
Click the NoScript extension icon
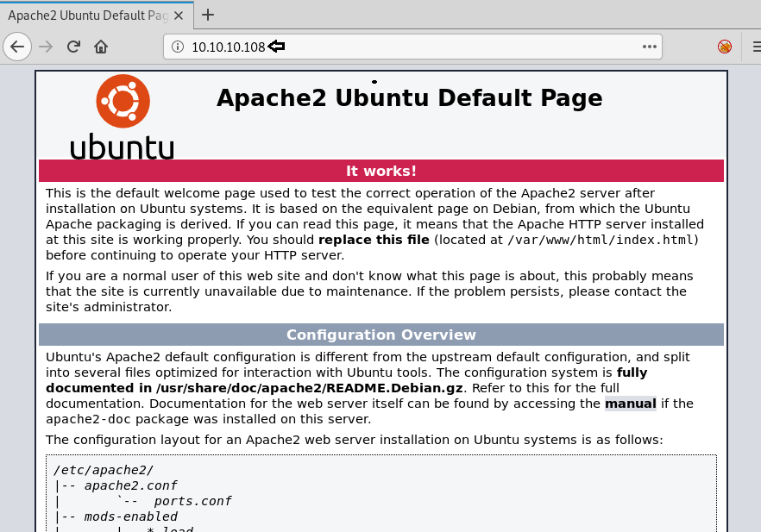click(x=725, y=47)
